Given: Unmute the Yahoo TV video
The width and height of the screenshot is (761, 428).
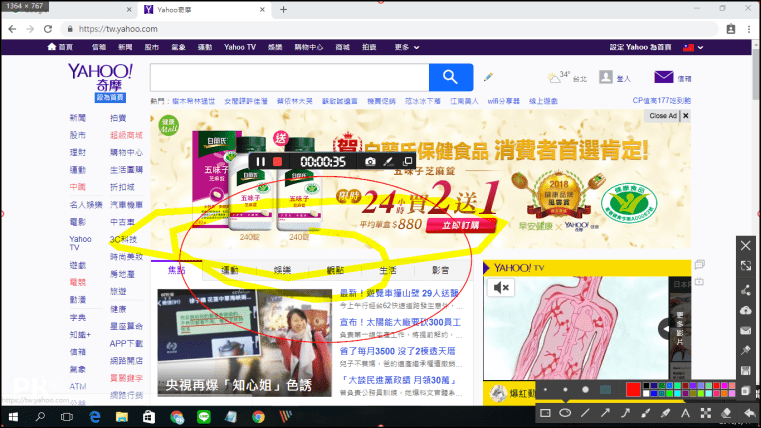Looking at the screenshot, I should point(501,288).
